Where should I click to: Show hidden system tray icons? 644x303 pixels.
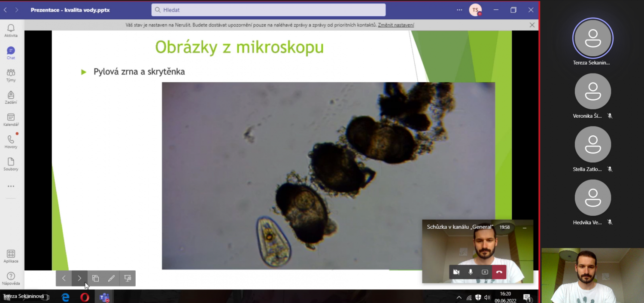tap(459, 297)
